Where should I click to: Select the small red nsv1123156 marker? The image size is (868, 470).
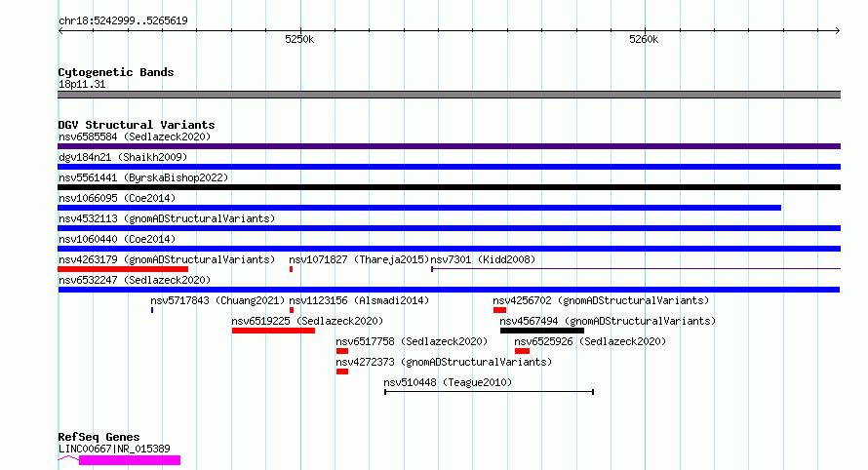(x=292, y=310)
